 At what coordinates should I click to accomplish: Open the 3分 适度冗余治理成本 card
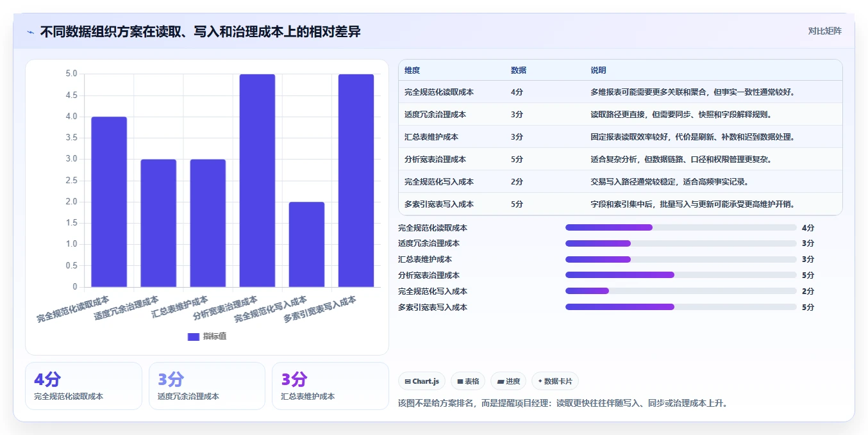[x=207, y=386]
